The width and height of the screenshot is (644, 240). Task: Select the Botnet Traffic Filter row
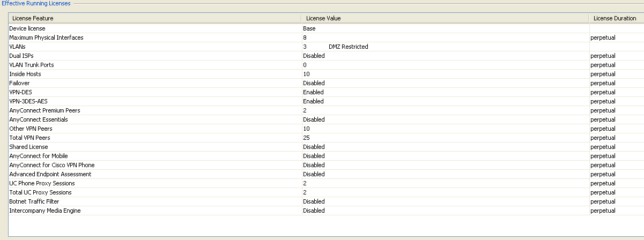[x=34, y=201]
